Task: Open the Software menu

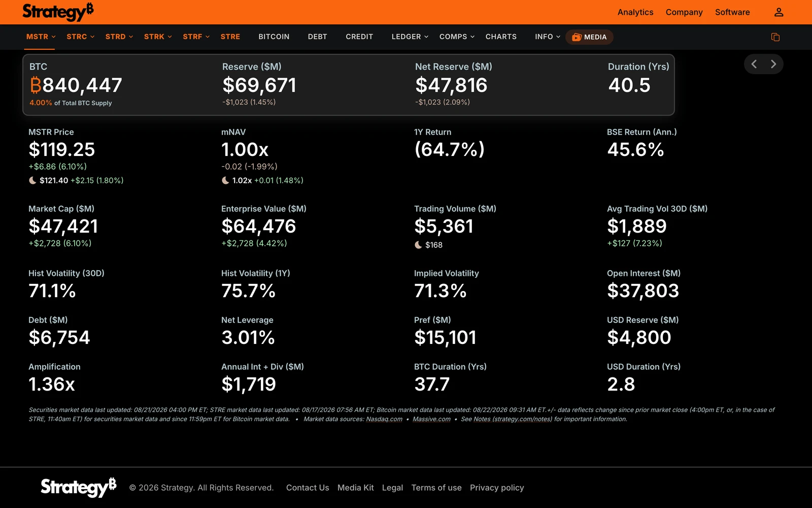Action: tap(732, 12)
